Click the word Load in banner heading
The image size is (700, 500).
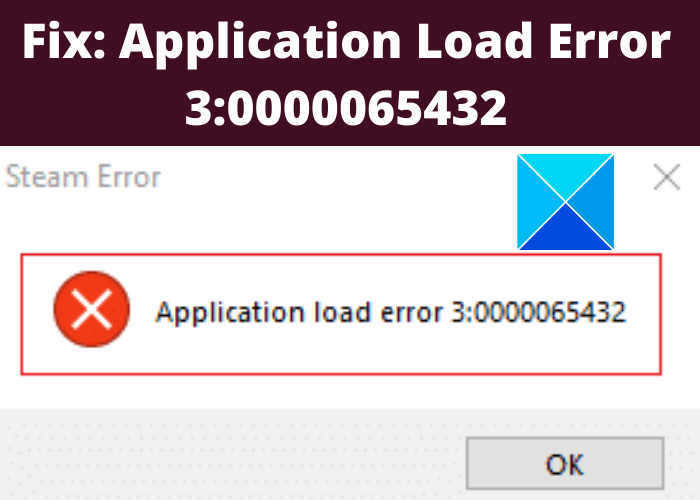[474, 42]
